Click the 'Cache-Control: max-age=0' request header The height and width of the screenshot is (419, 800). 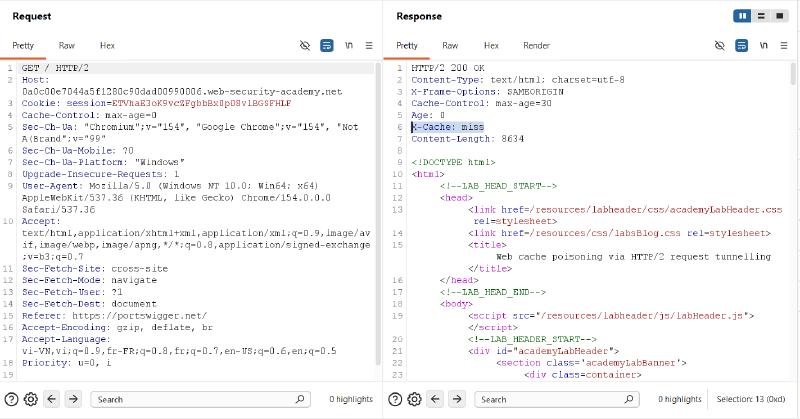click(89, 115)
